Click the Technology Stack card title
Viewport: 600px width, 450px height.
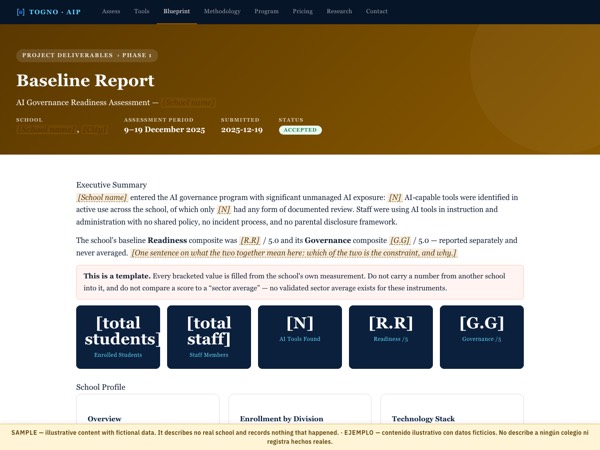pyautogui.click(x=423, y=419)
